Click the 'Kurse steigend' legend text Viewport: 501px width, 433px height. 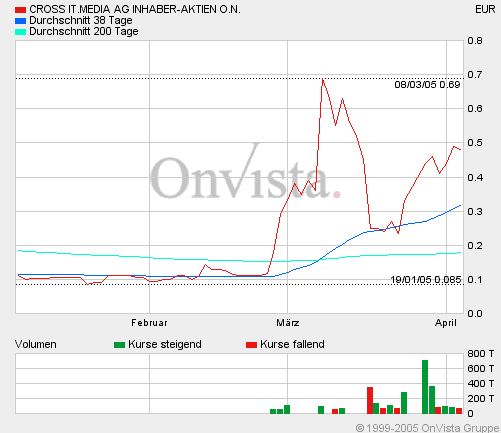pyautogui.click(x=165, y=344)
